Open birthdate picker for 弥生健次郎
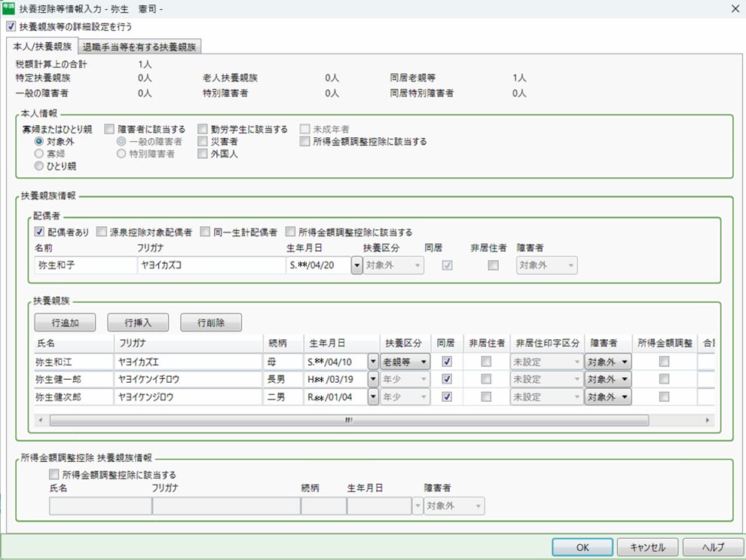Image resolution: width=746 pixels, height=560 pixels. click(373, 397)
